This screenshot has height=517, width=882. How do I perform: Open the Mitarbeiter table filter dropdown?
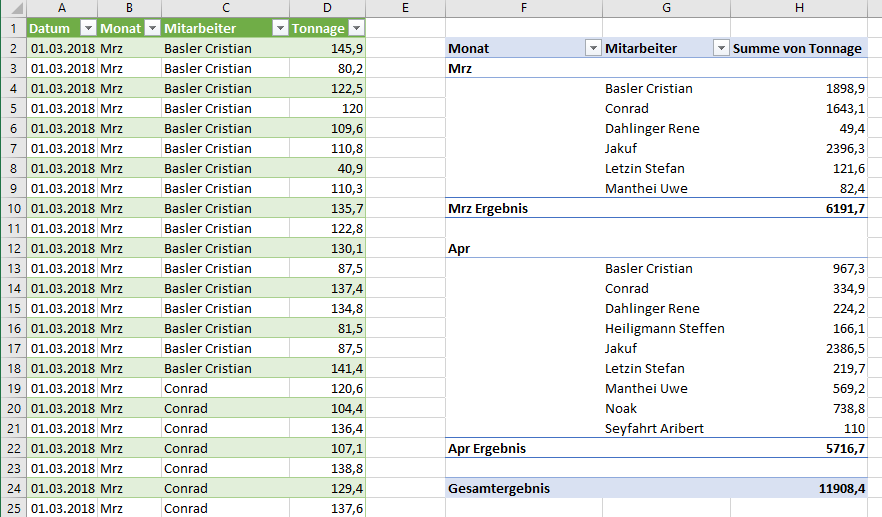280,28
